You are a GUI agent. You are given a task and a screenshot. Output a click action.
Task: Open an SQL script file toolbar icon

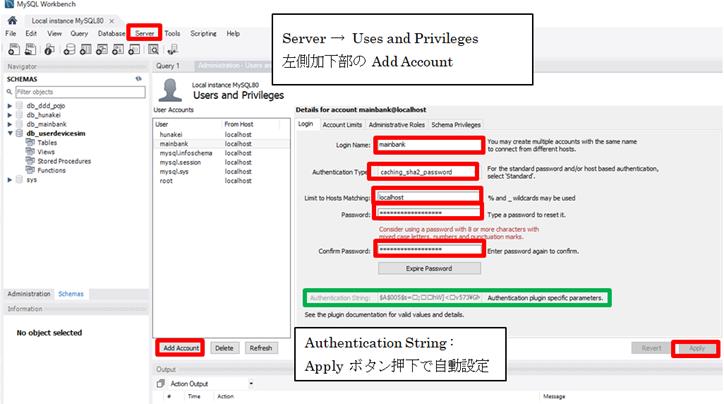30,49
